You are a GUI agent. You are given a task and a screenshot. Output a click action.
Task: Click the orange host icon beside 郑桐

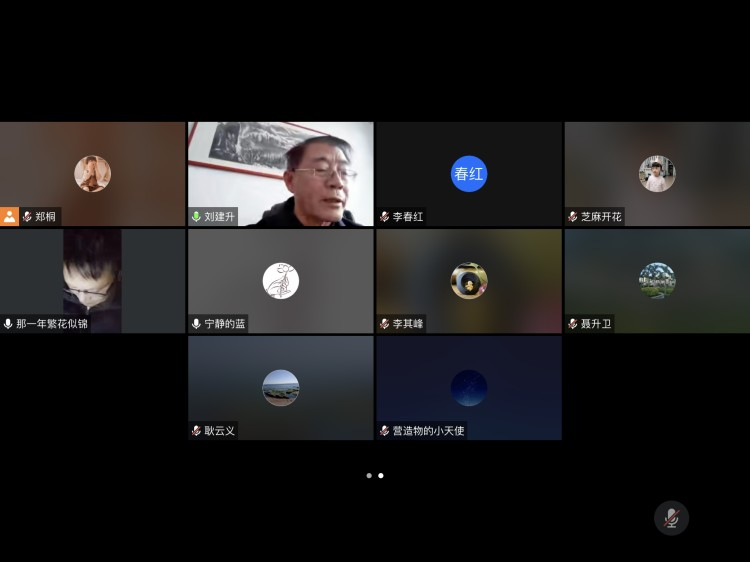[9, 217]
